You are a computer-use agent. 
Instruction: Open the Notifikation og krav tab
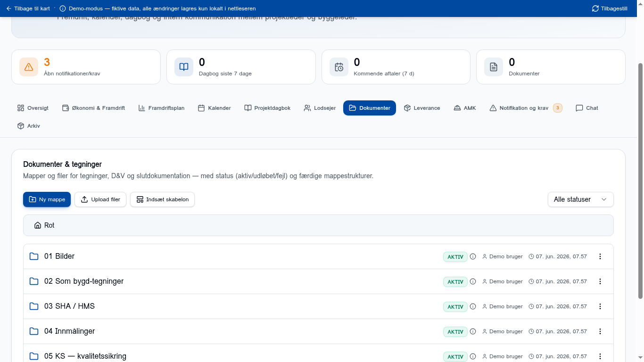pos(526,108)
